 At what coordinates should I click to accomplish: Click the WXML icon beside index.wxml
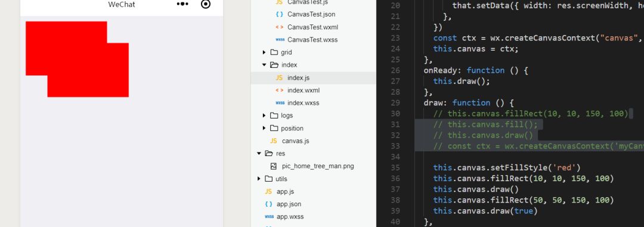[279, 91]
